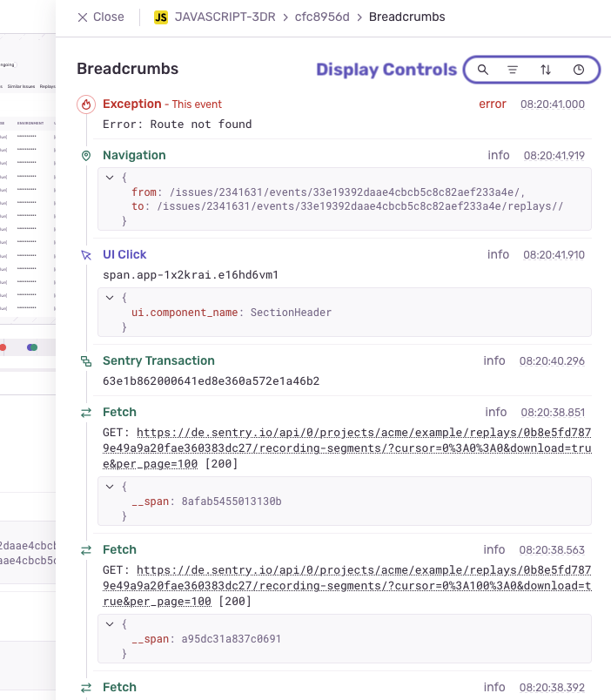Collapse the Navigation JSON data chevron
611x700 pixels.
pyautogui.click(x=110, y=178)
